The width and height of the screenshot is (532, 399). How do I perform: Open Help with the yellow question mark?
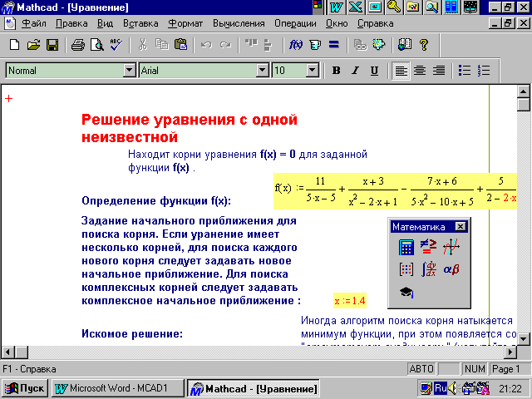click(x=424, y=45)
